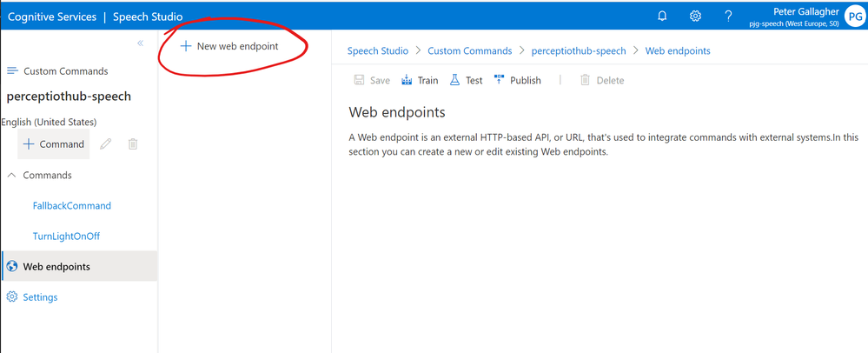Viewport: 868px width, 353px height.
Task: Click the pencil edit icon
Action: click(106, 144)
